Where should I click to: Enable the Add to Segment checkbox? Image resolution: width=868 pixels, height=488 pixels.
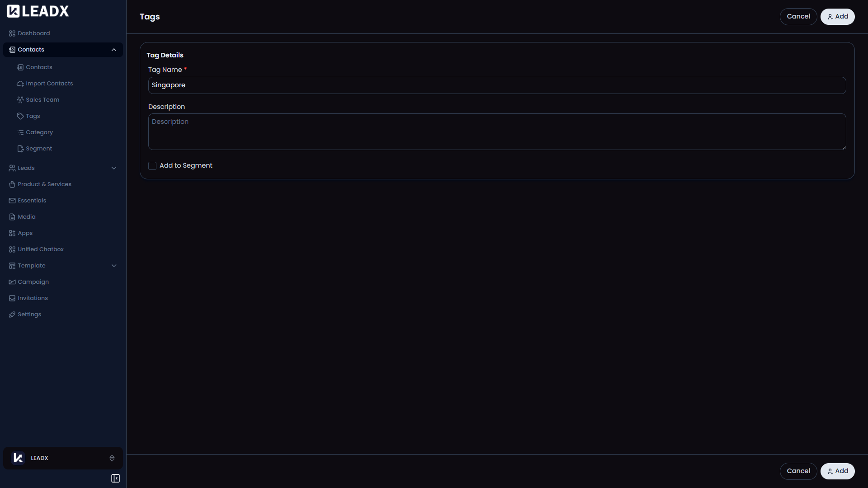point(152,166)
